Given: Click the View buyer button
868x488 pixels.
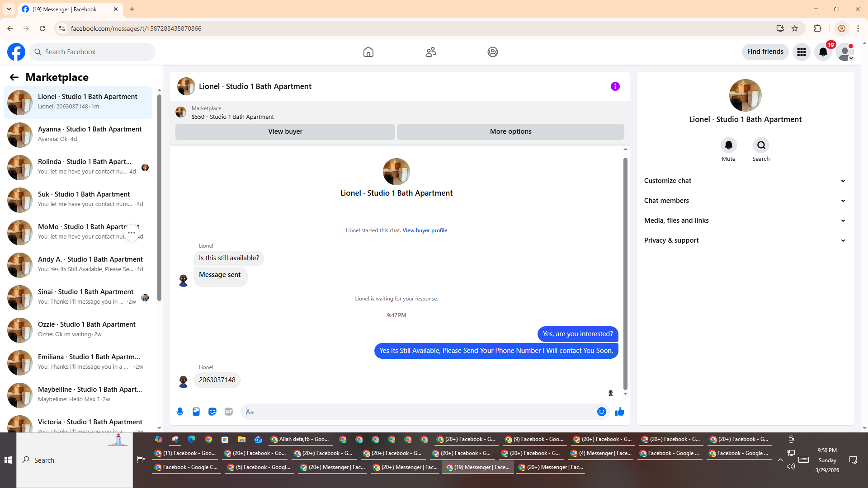Looking at the screenshot, I should pos(285,131).
